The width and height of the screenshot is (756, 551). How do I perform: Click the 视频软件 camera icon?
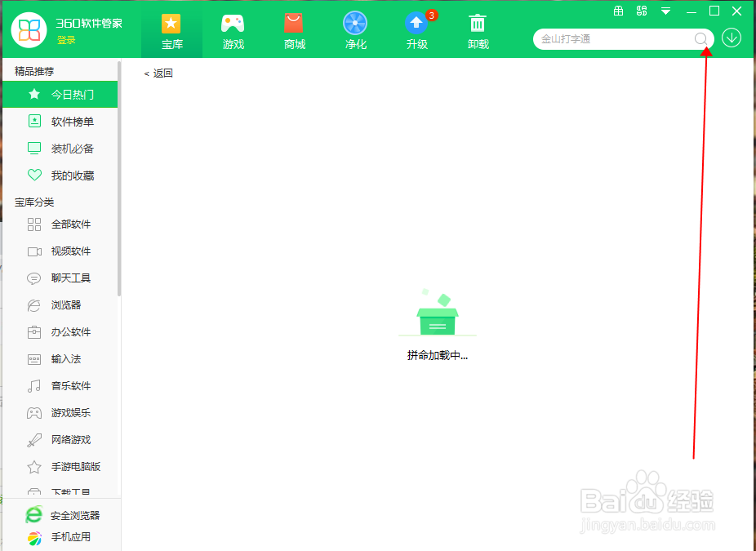pos(34,251)
